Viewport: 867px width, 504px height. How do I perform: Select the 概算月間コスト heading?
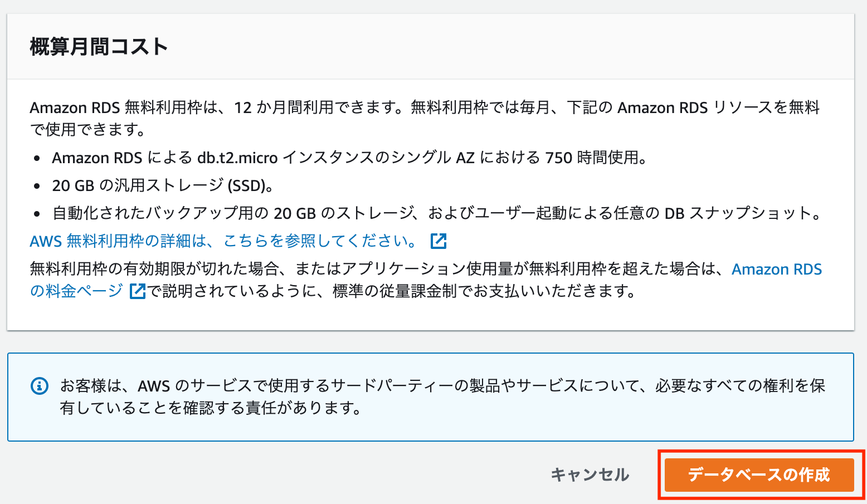pyautogui.click(x=98, y=47)
